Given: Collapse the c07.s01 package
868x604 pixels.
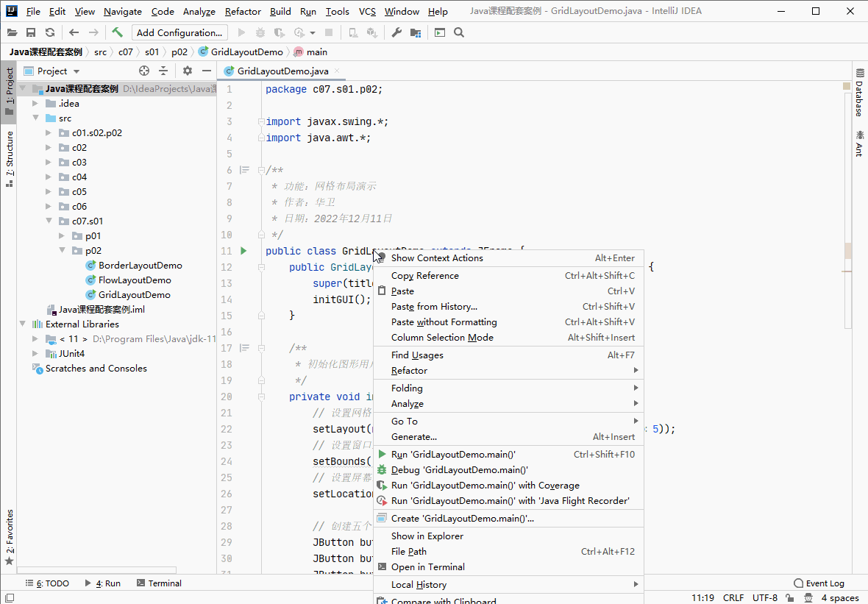Looking at the screenshot, I should 49,221.
